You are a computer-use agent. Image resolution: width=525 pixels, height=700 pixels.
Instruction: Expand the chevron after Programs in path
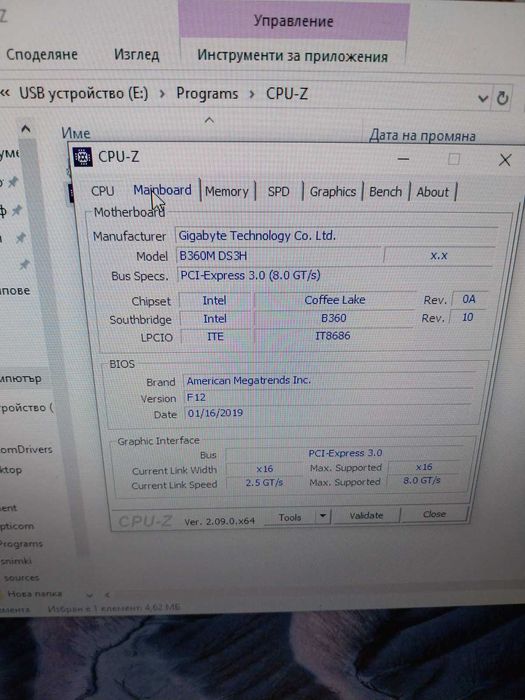252,94
